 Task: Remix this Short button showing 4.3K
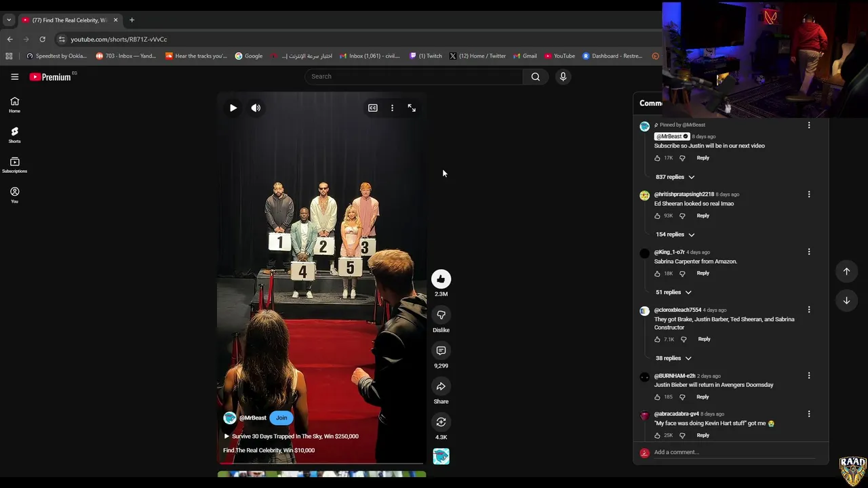pyautogui.click(x=441, y=422)
